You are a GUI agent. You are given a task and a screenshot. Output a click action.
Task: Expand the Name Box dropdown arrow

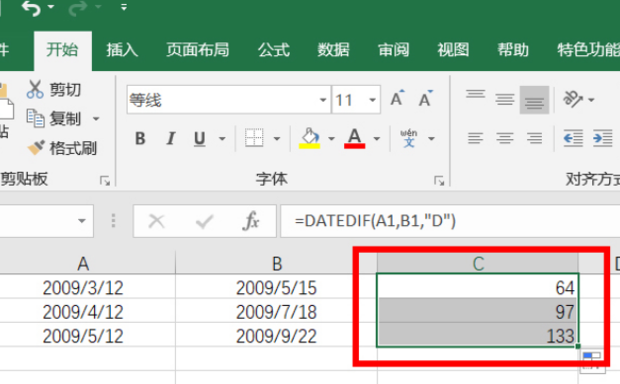click(x=82, y=221)
